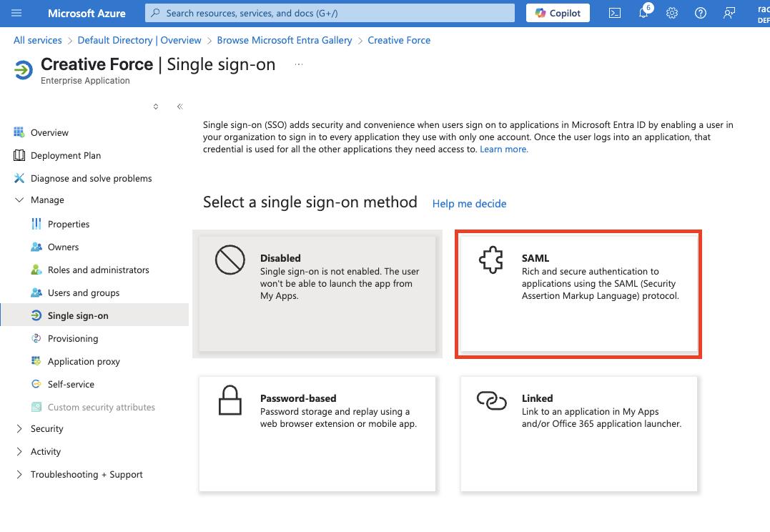This screenshot has width=770, height=532.
Task: Open the notifications bell
Action: (x=643, y=14)
